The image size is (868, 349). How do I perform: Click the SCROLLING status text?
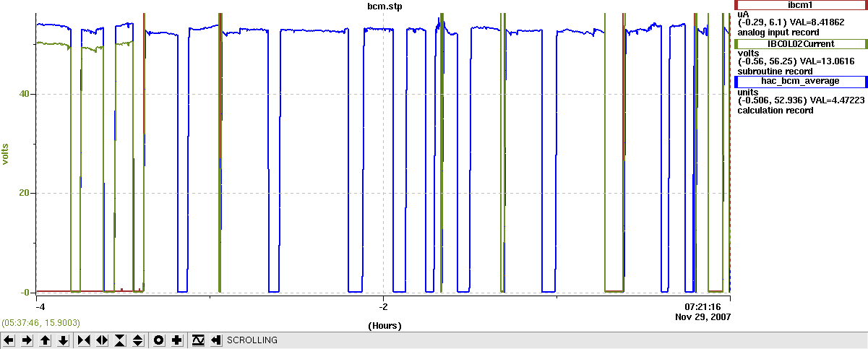(x=252, y=340)
